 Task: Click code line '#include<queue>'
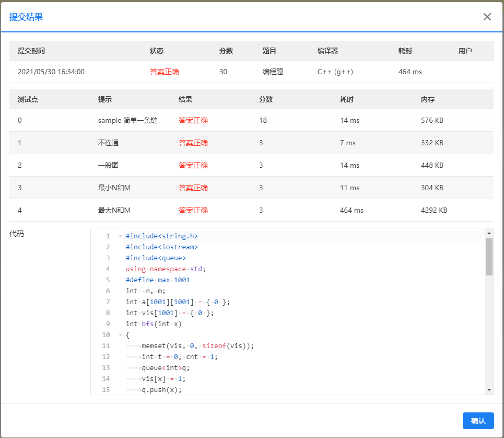tap(156, 258)
